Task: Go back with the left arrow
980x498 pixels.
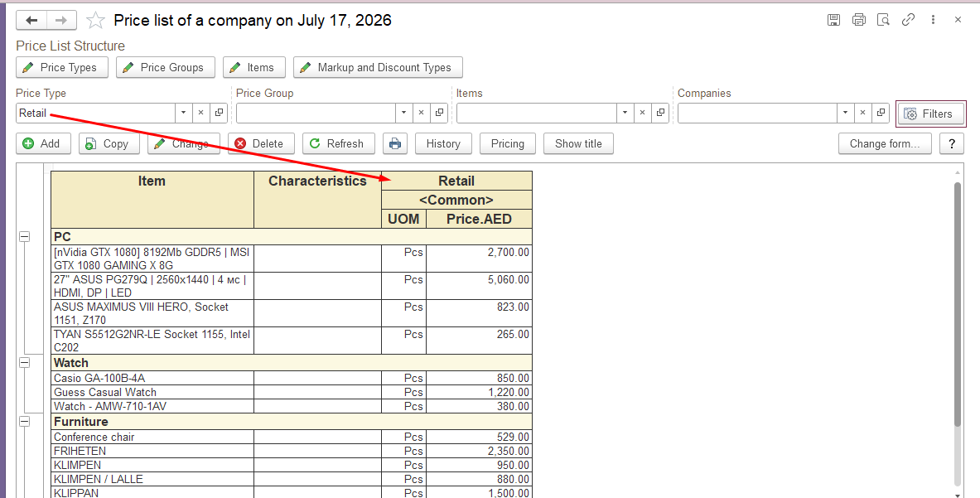Action: pyautogui.click(x=31, y=21)
